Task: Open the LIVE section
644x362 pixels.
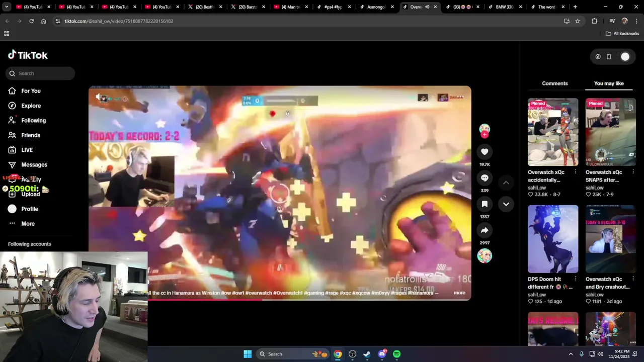Action: pos(27,150)
